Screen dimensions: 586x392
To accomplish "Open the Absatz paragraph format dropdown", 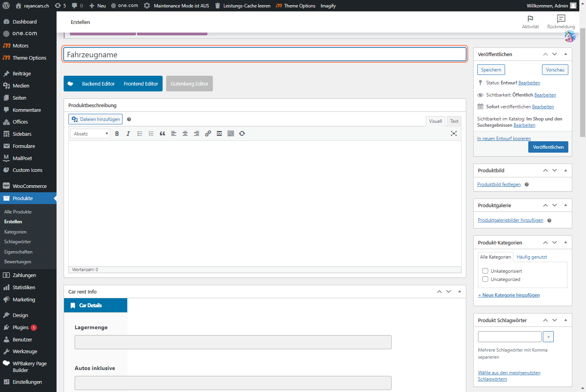I will point(90,134).
